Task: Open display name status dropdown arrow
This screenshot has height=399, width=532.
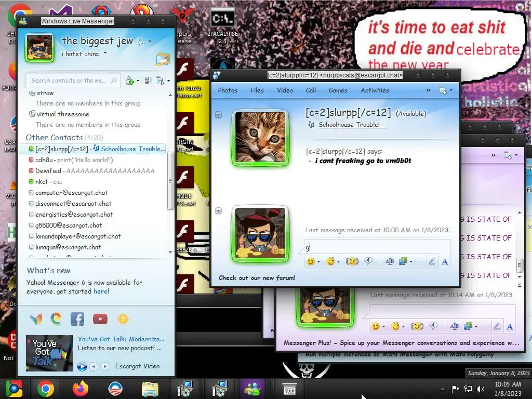Action: [150, 42]
